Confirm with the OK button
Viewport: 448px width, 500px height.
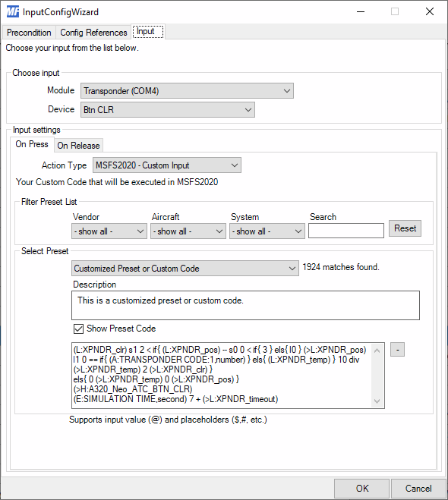coord(362,488)
